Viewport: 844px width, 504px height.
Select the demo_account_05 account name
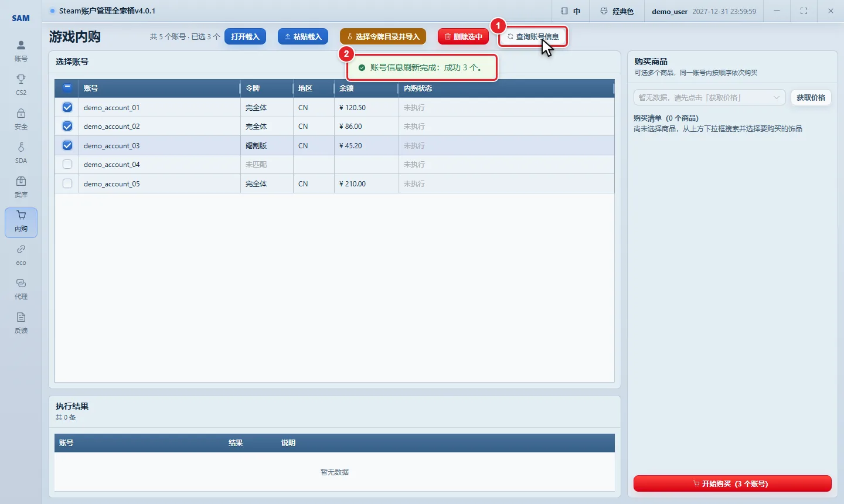pos(112,184)
